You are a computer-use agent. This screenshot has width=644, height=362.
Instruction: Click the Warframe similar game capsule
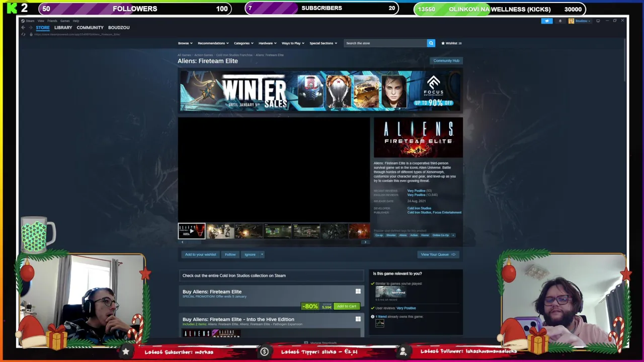(x=390, y=292)
